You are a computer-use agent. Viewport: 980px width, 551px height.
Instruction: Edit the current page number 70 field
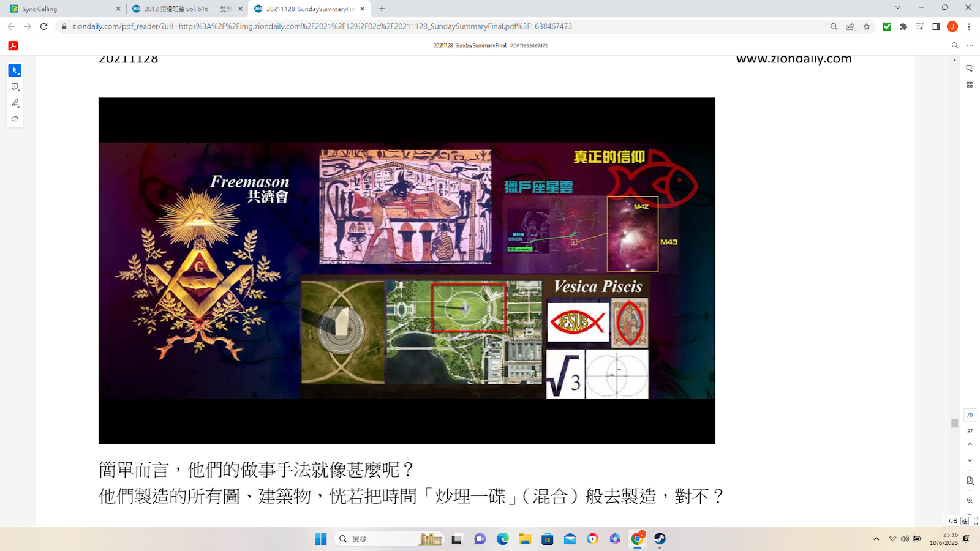click(970, 415)
